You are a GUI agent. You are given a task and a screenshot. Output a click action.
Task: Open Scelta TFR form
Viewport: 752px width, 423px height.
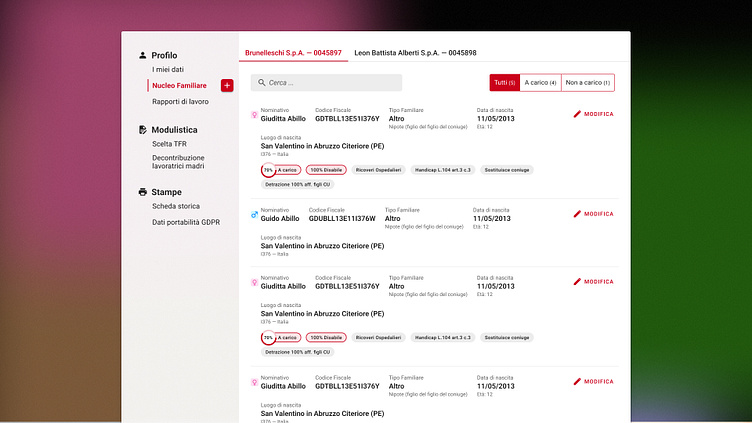pyautogui.click(x=169, y=144)
